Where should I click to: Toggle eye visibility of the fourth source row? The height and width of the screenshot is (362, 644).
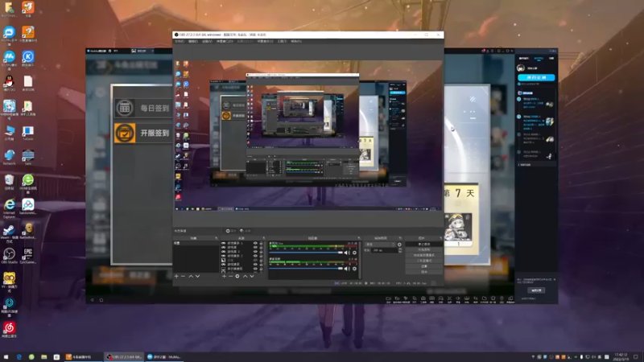click(x=255, y=256)
